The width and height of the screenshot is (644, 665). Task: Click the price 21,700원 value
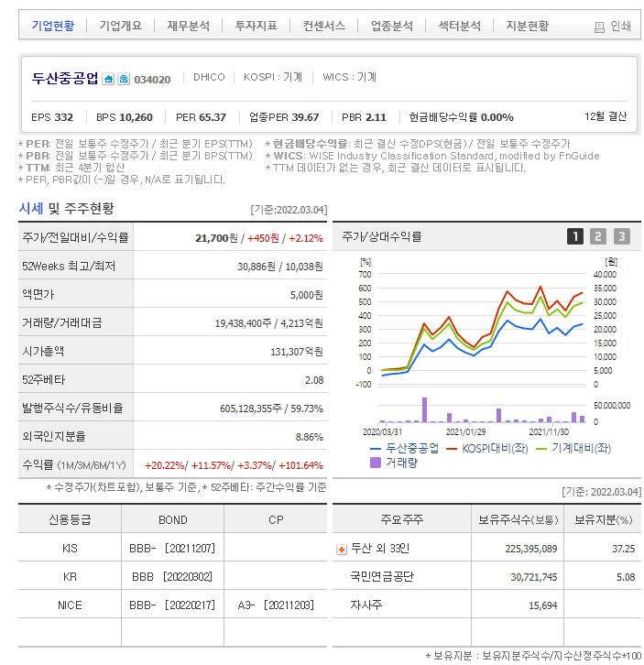coord(216,238)
